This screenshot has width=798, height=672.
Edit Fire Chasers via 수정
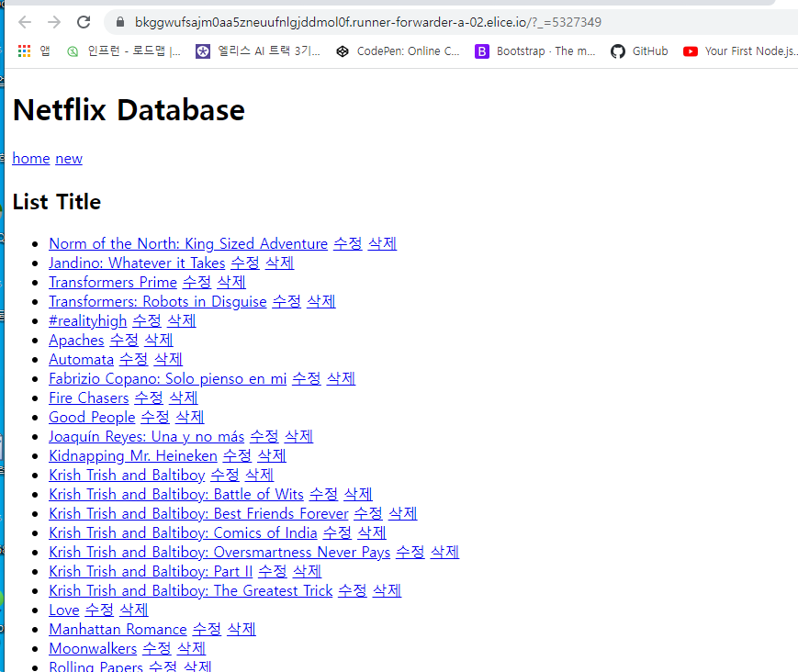click(149, 398)
